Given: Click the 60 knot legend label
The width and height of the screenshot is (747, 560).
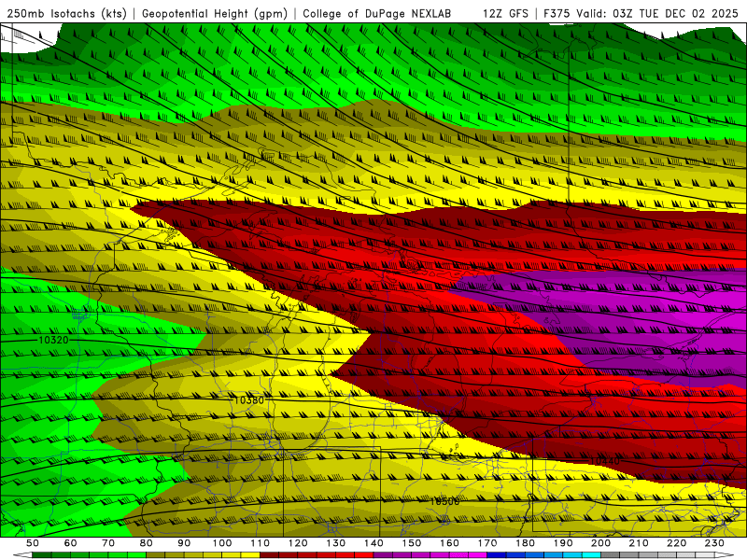Looking at the screenshot, I should click(71, 543).
